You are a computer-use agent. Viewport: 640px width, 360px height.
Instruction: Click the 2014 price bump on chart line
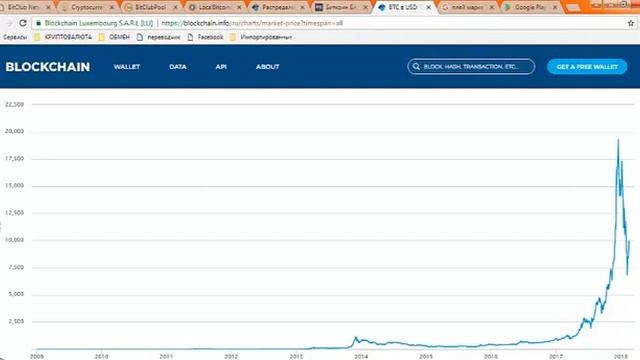coord(356,338)
